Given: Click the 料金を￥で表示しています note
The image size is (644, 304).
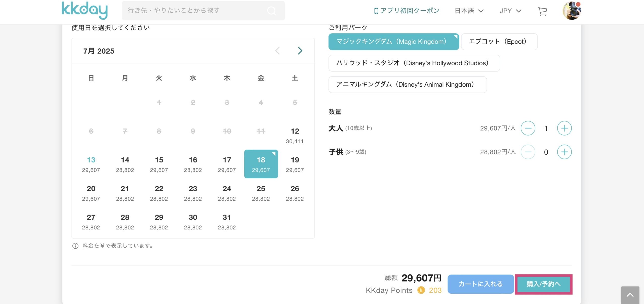Looking at the screenshot, I should [x=118, y=246].
